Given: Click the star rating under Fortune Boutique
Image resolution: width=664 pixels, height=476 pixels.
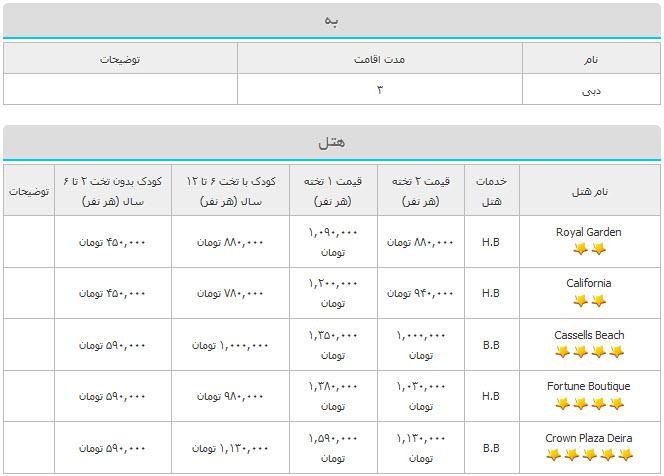Looking at the screenshot, I should coord(589,404).
